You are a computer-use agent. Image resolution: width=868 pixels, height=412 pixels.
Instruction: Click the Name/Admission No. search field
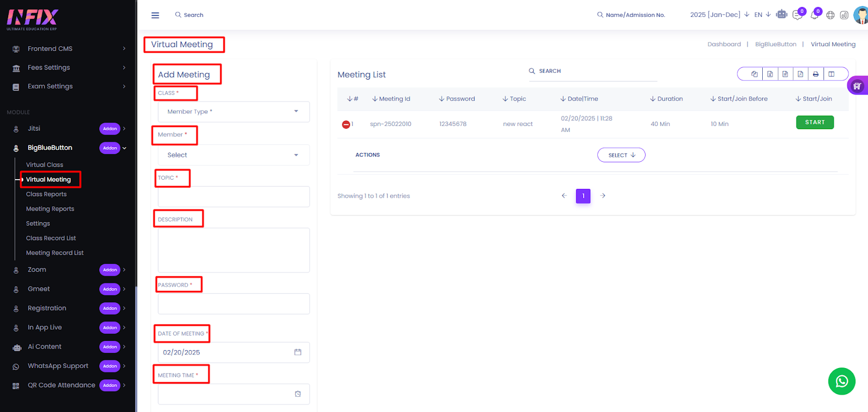[631, 15]
